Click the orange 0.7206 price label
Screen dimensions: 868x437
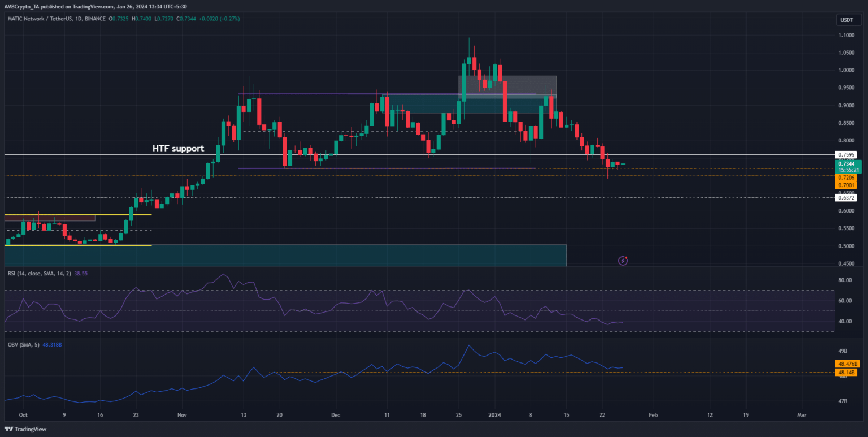pos(845,178)
